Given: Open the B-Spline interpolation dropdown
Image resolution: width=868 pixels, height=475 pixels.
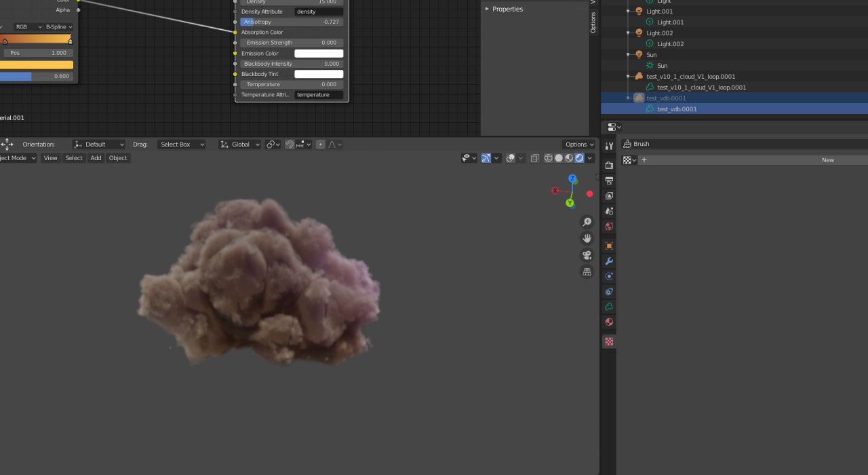Looking at the screenshot, I should [59, 27].
